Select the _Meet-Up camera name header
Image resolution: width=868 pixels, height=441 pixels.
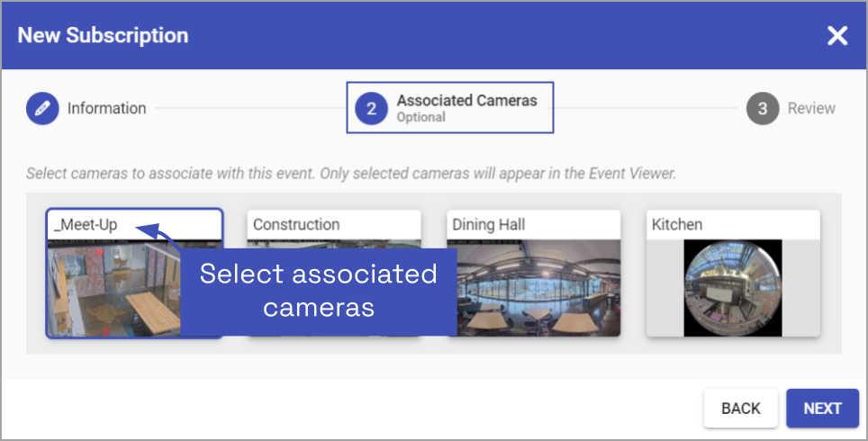86,225
